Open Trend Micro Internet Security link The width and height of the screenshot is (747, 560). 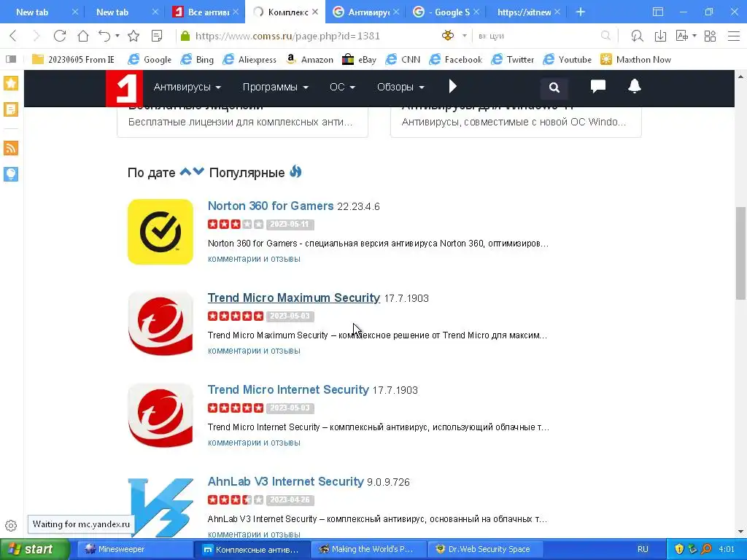pos(288,389)
